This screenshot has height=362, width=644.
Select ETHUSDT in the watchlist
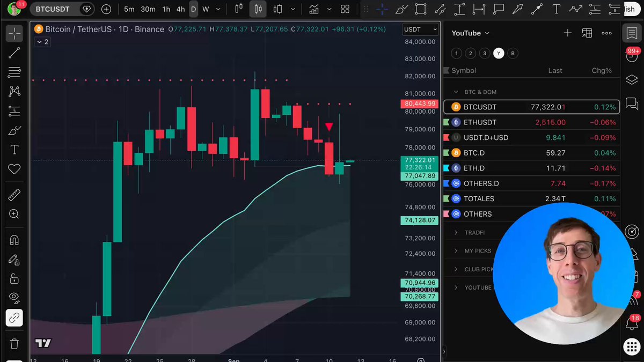(531, 122)
